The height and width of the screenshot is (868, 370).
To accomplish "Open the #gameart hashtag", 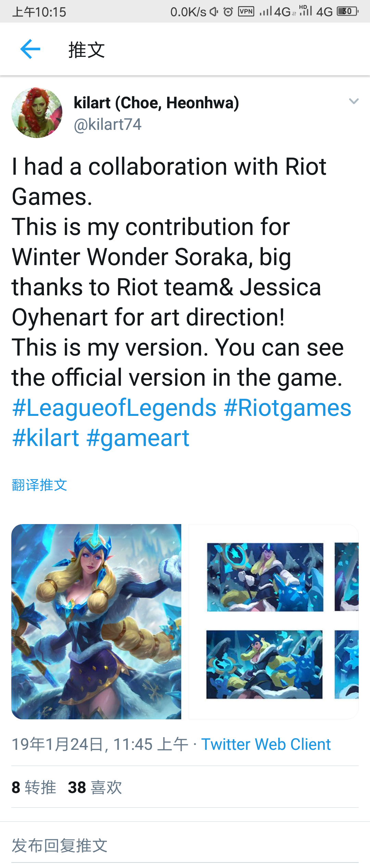I will [138, 438].
